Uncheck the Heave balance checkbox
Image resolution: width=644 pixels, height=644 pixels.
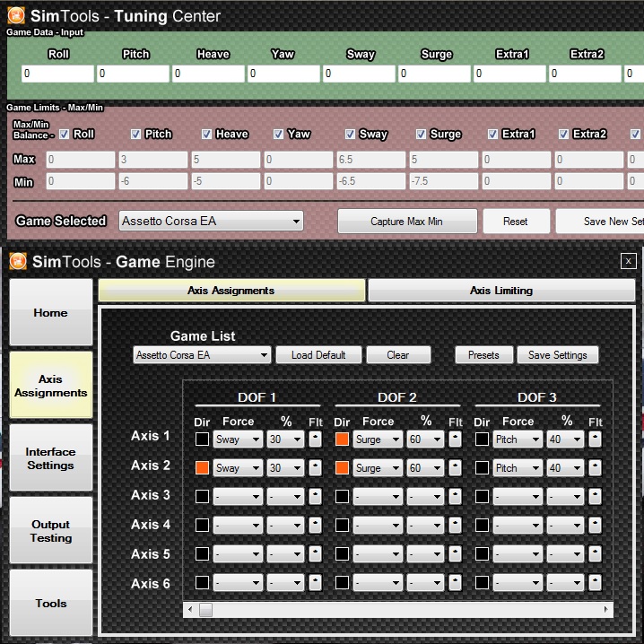206,135
